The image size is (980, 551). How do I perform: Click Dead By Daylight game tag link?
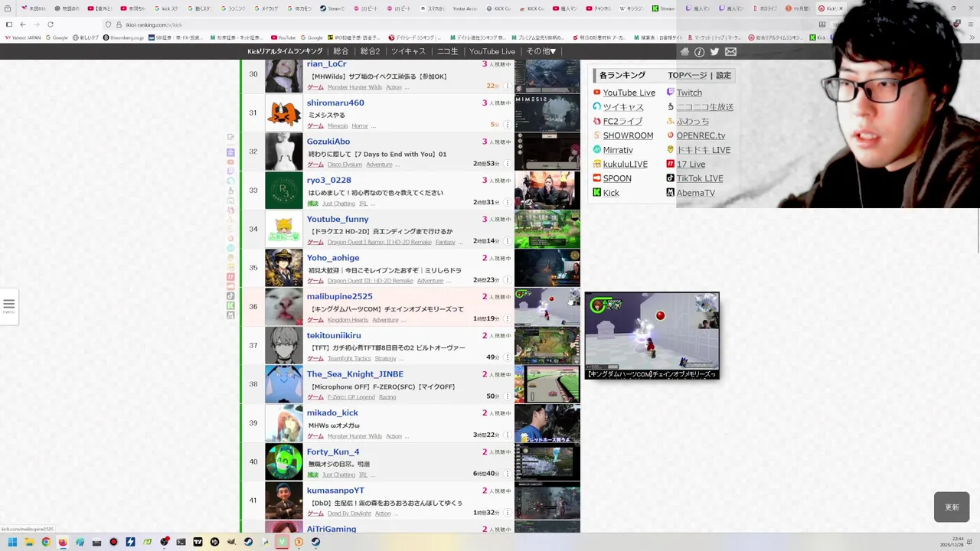pyautogui.click(x=349, y=514)
